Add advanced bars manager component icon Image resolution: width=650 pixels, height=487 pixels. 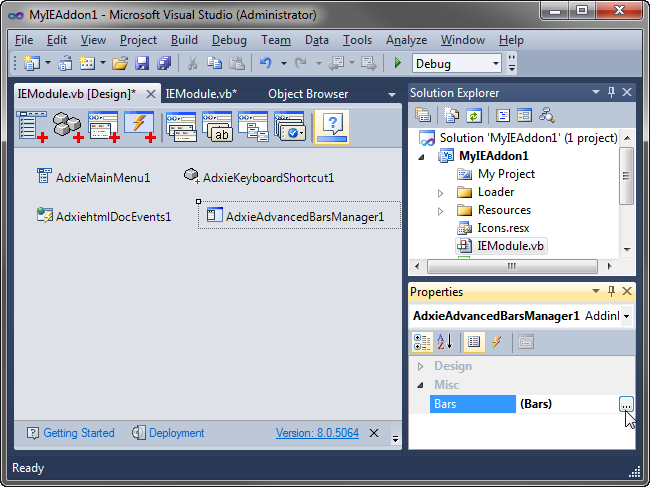point(104,127)
